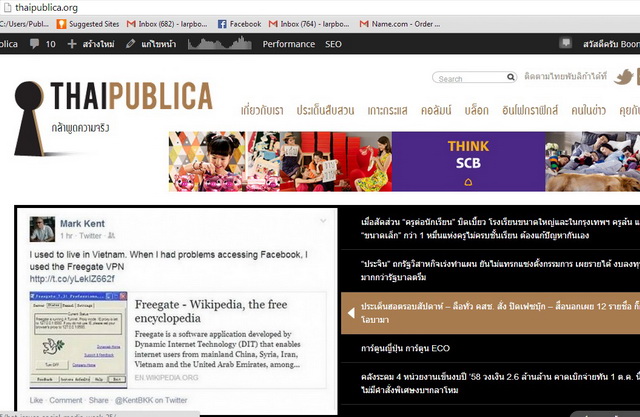Expand the dropdown chevron on Mark Kent's post
Image resolution: width=640 pixels, height=417 pixels.
pyautogui.click(x=323, y=221)
